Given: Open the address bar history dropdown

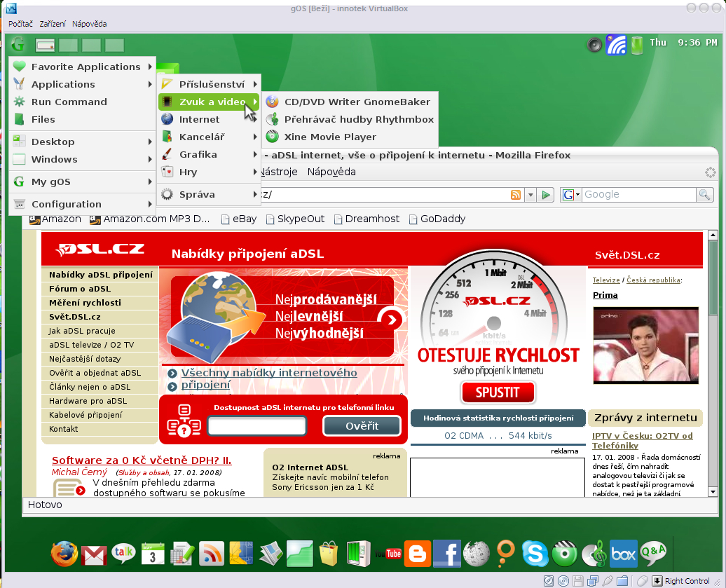Looking at the screenshot, I should (x=530, y=195).
